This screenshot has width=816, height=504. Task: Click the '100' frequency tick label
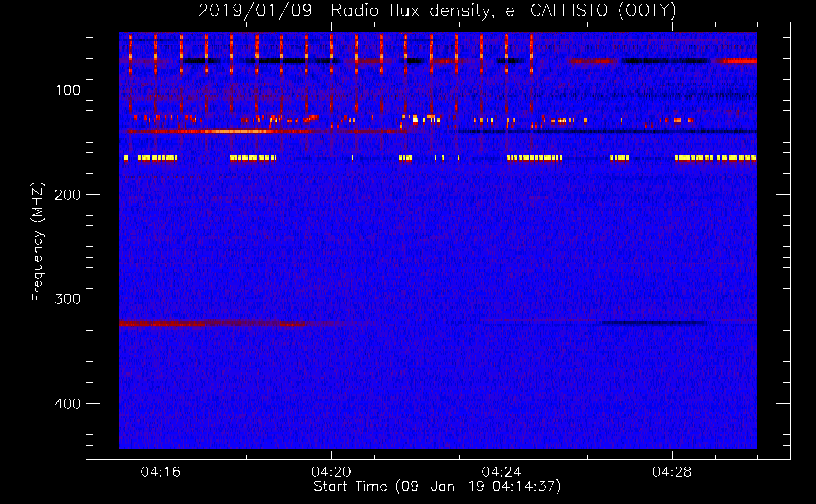68,90
